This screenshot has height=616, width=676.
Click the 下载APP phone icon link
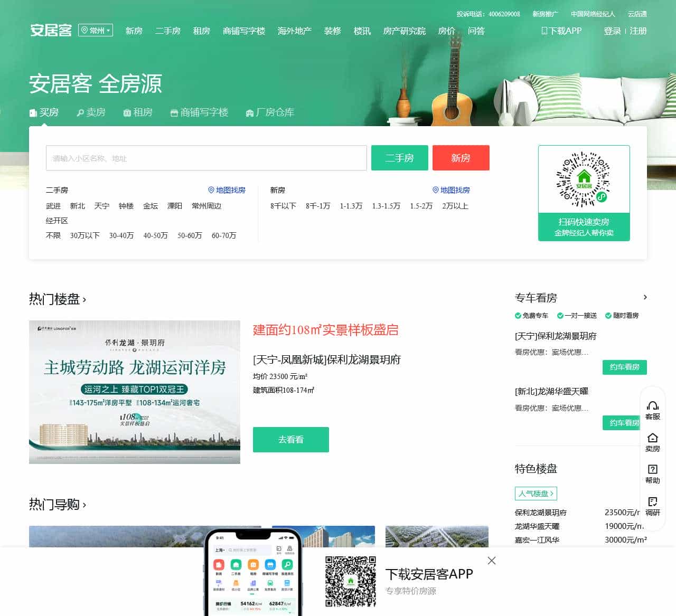pyautogui.click(x=561, y=31)
